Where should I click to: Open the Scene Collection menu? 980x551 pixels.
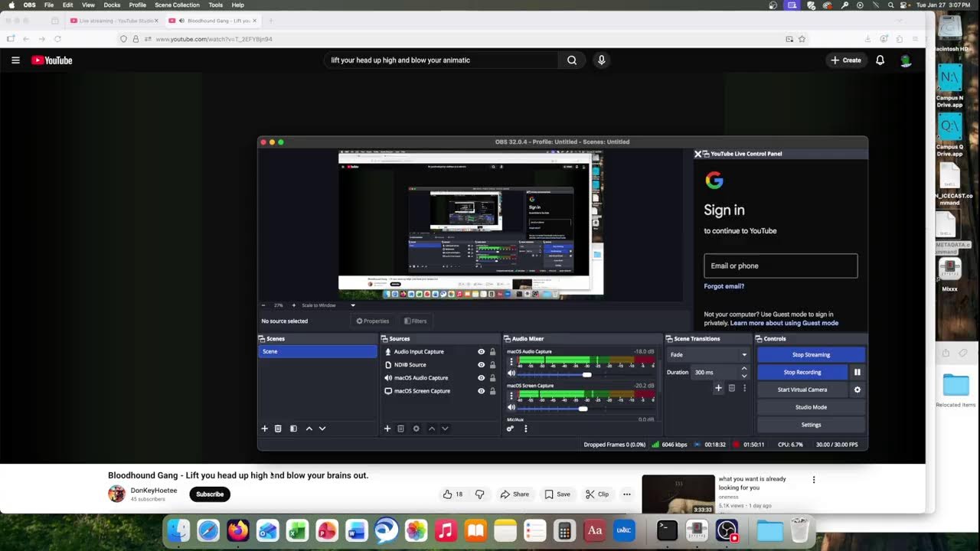tap(177, 5)
